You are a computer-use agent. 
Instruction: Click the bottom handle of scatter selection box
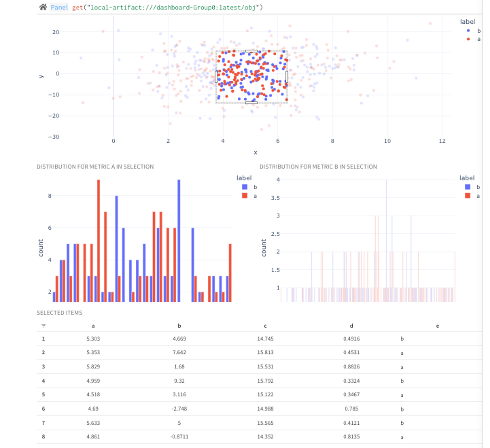tap(251, 102)
